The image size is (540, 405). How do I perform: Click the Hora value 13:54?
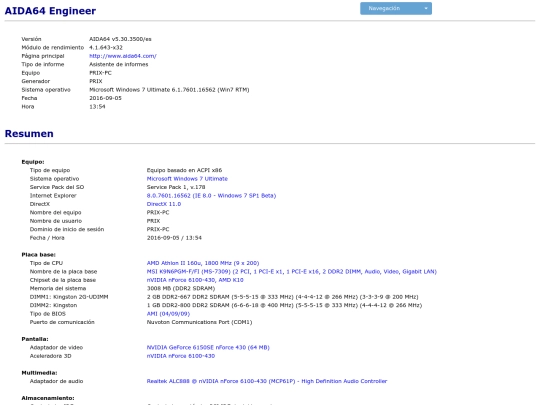[97, 106]
